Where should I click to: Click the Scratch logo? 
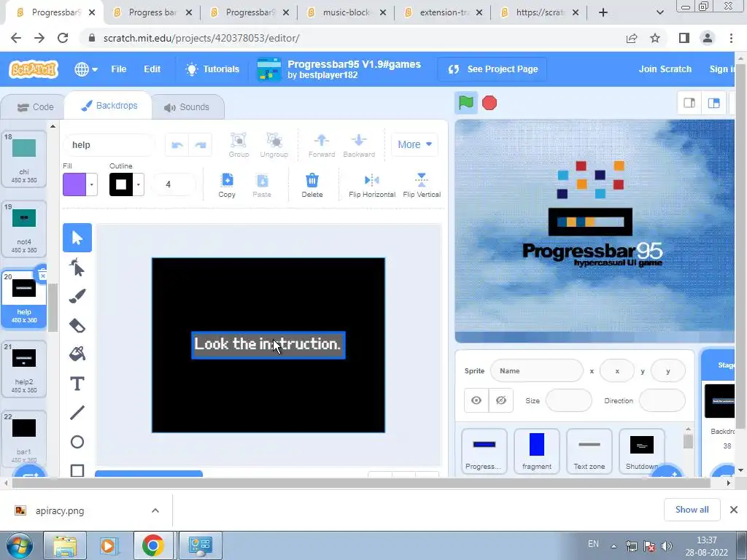pyautogui.click(x=34, y=69)
